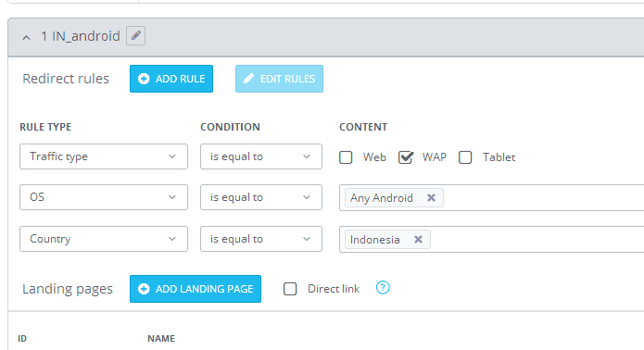The width and height of the screenshot is (644, 350).
Task: Click ADD LANDING PAGE button
Action: [x=196, y=289]
